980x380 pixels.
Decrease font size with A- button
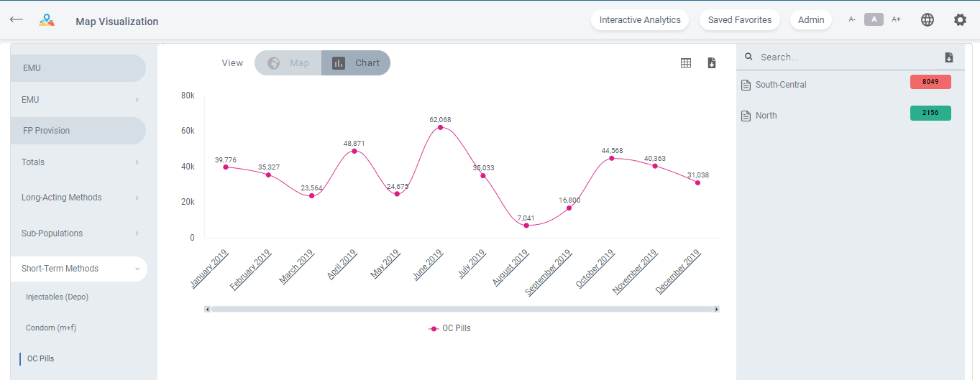click(x=852, y=20)
